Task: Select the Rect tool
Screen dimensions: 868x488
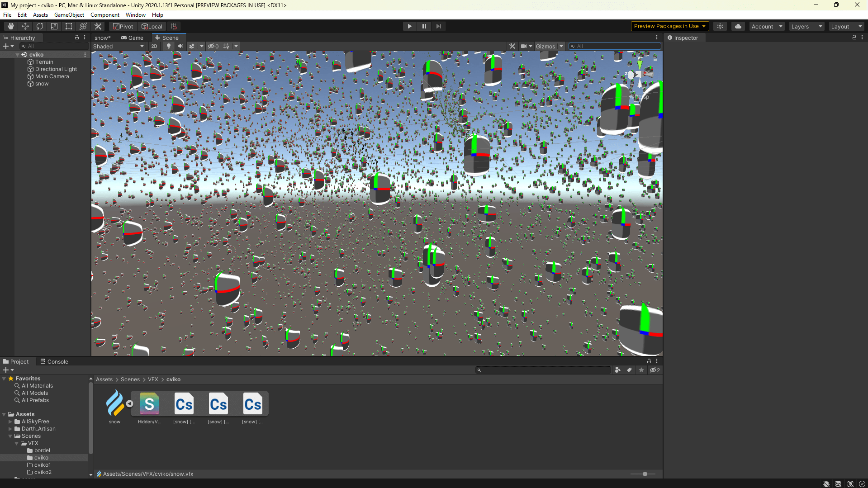Action: 69,26
